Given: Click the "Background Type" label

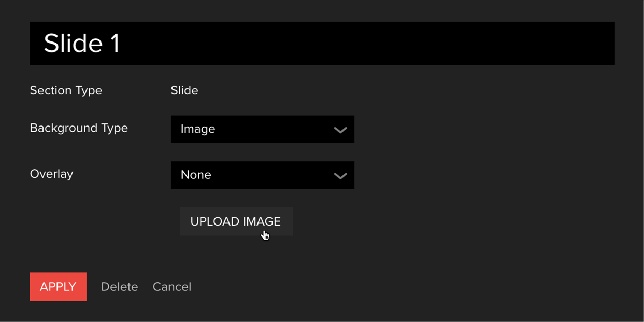Looking at the screenshot, I should pos(79,128).
